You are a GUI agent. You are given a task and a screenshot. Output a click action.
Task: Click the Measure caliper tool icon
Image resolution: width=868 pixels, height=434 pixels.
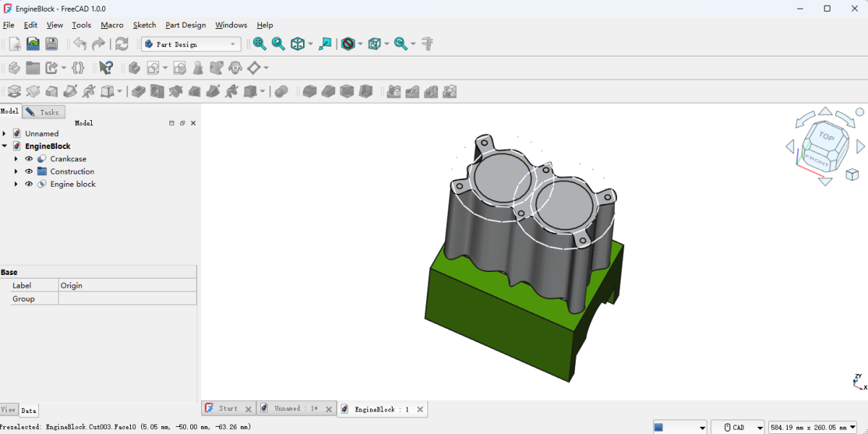pos(427,44)
